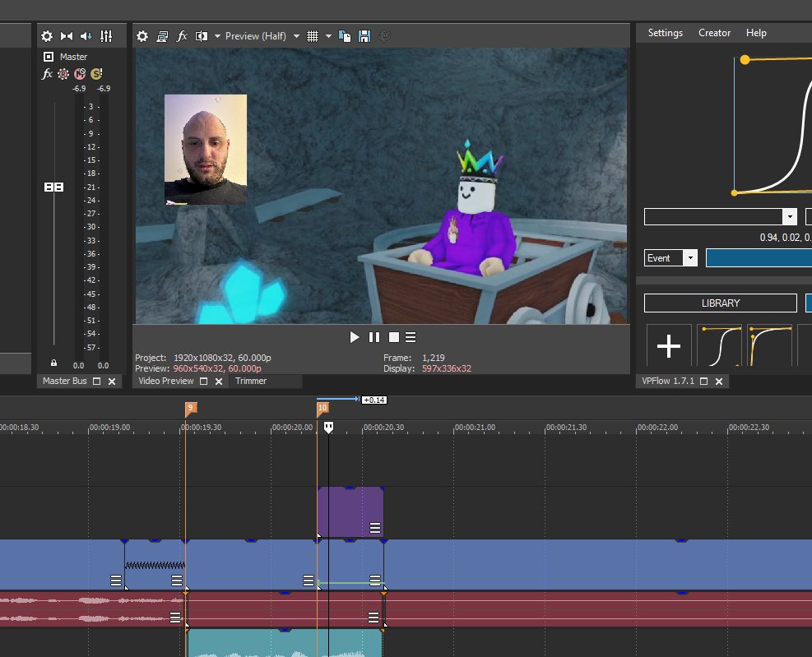Click the blue button beside Event dropdown
Screen dimensions: 812x657
tap(759, 258)
